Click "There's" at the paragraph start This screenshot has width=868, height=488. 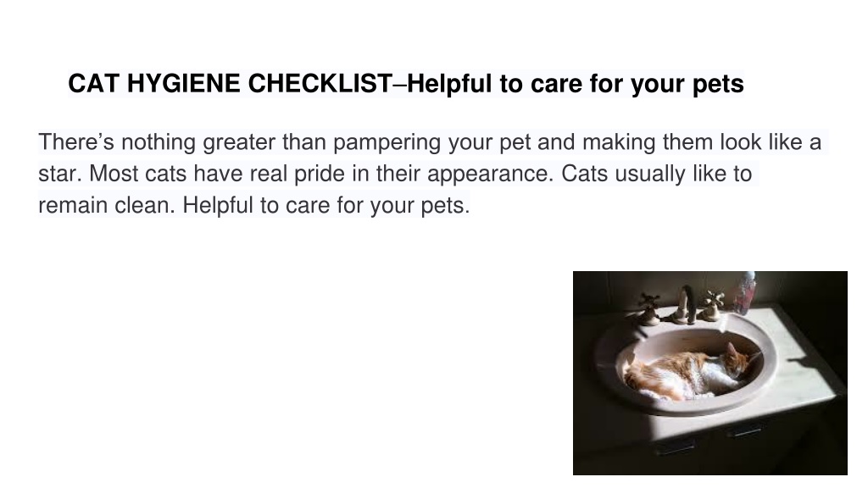click(x=75, y=142)
